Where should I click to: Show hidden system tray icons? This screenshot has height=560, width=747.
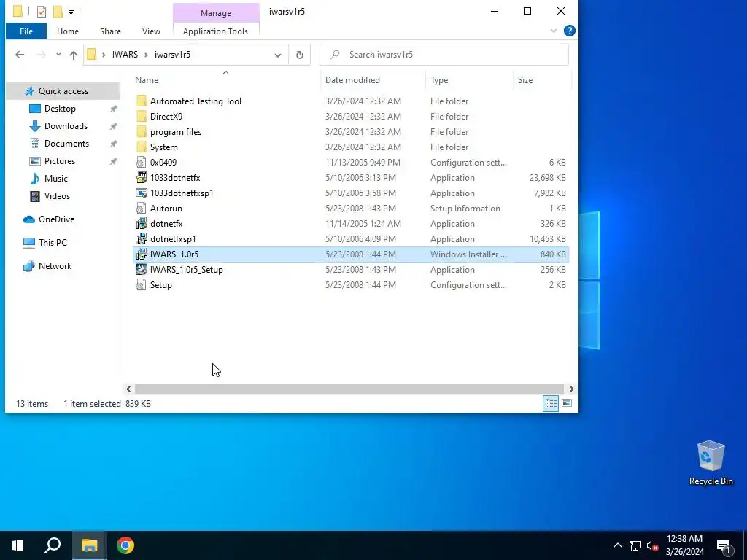(x=617, y=545)
